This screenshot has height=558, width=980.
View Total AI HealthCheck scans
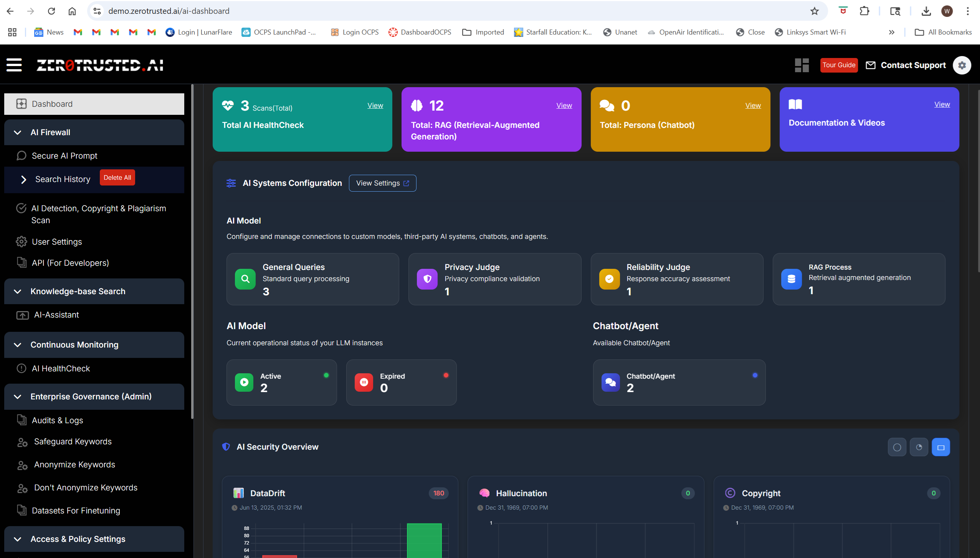tap(375, 106)
